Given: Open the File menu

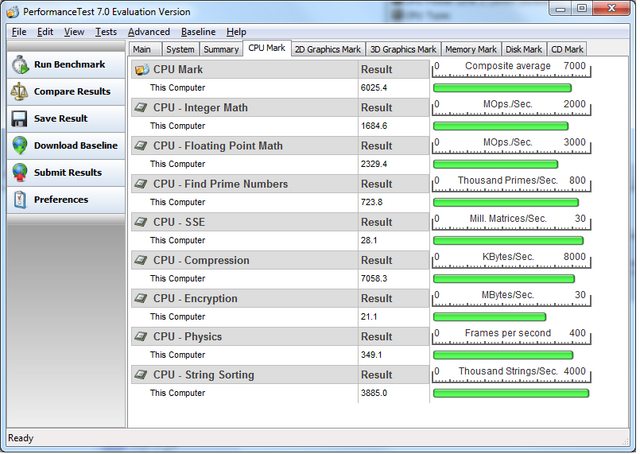Looking at the screenshot, I should tap(19, 32).
